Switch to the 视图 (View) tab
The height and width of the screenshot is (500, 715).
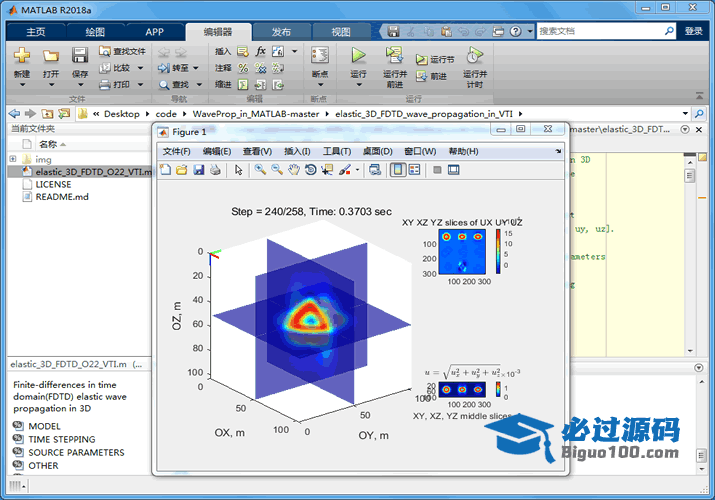coord(341,32)
